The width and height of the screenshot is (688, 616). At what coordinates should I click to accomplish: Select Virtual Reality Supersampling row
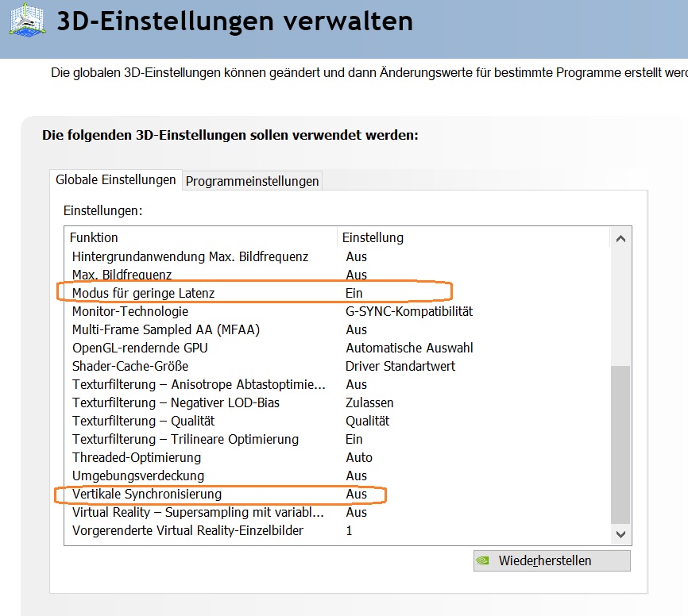(337, 512)
